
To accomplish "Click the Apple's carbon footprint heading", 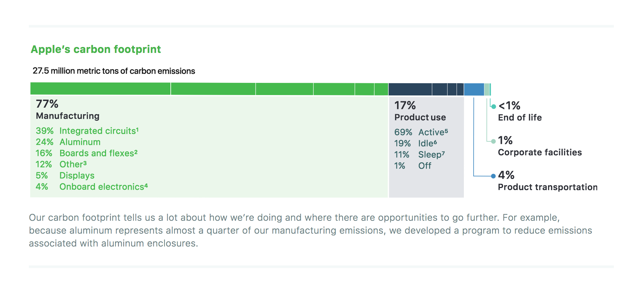I will 96,49.
